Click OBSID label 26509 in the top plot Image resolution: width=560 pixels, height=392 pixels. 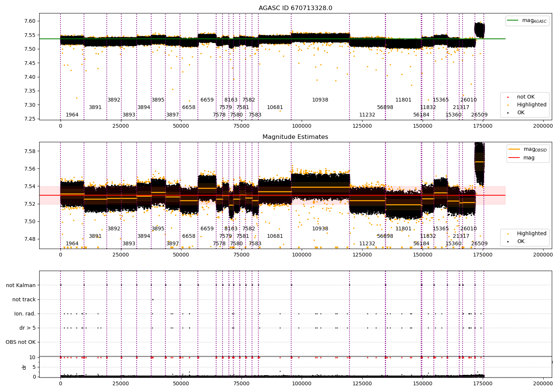point(479,115)
